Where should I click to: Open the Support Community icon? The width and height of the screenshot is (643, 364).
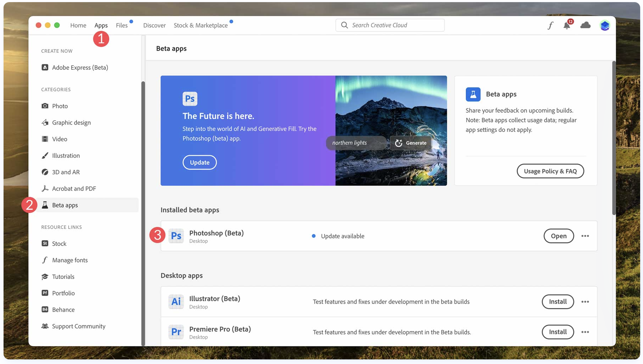pos(45,326)
